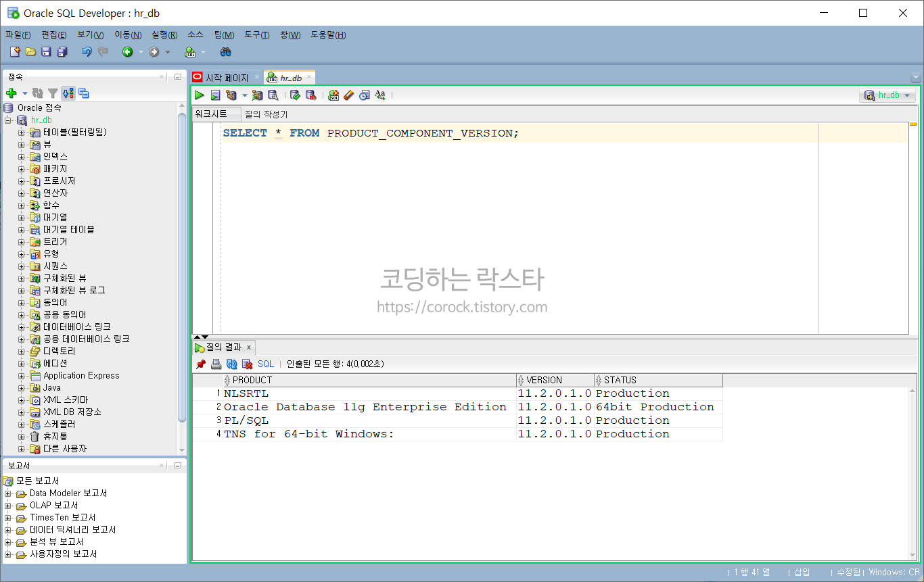Click the Save All icon
Viewport: 924px width, 582px height.
pyautogui.click(x=62, y=52)
